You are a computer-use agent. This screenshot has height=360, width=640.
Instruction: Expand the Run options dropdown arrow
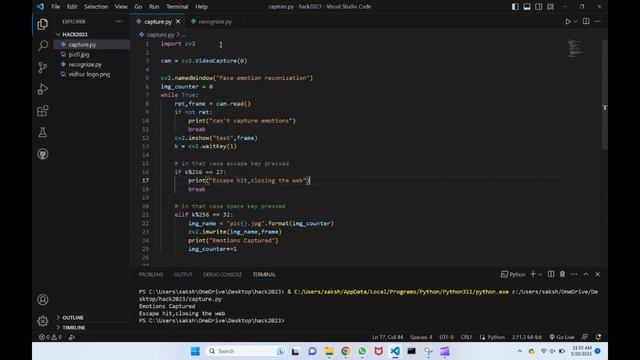[576, 21]
